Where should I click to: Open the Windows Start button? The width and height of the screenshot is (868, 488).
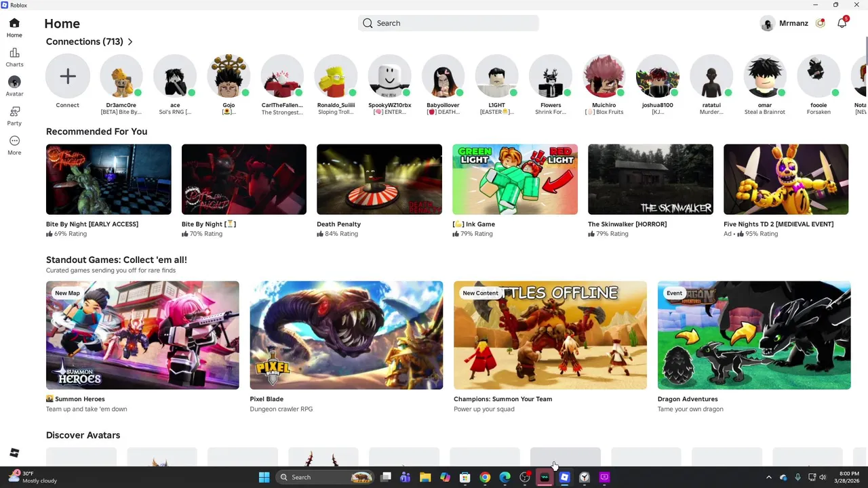[264, 477]
